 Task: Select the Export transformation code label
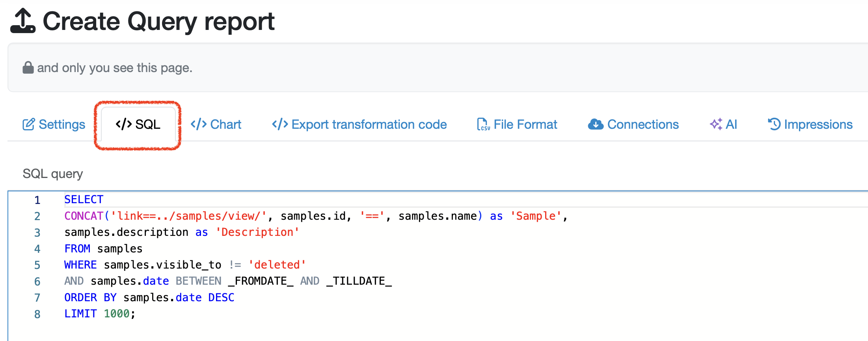point(369,124)
